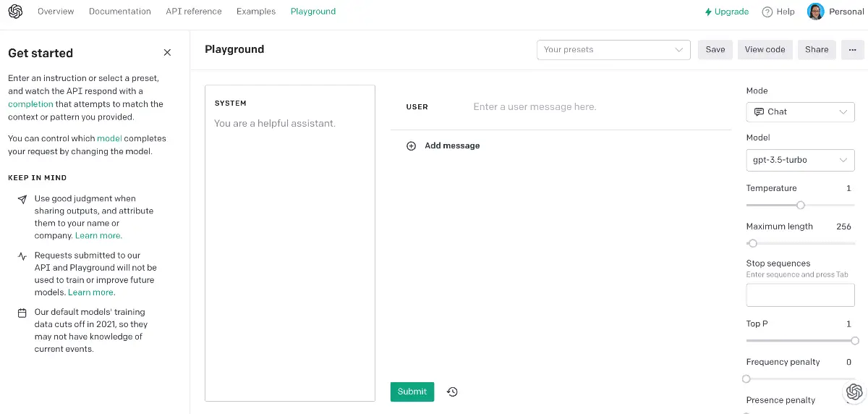Click the Save button
Viewport: 868px width, 414px height.
(x=715, y=50)
